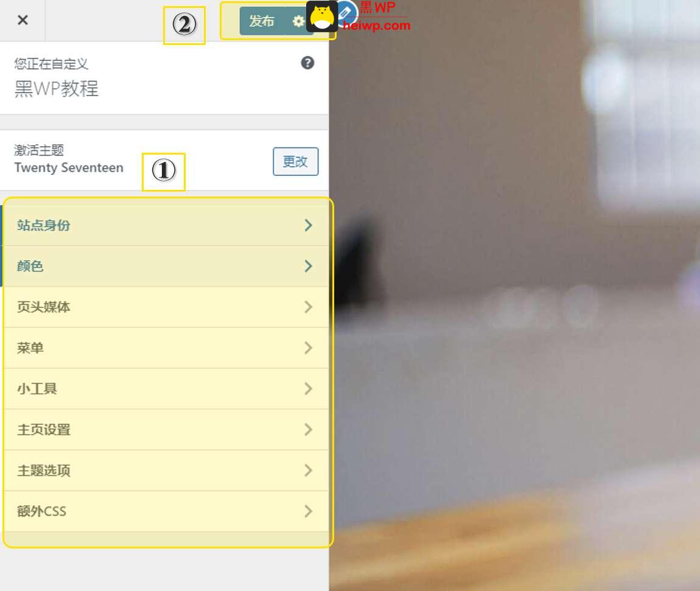Image resolution: width=700 pixels, height=591 pixels.
Task: Open the 主题选项 theme options section
Action: (166, 470)
